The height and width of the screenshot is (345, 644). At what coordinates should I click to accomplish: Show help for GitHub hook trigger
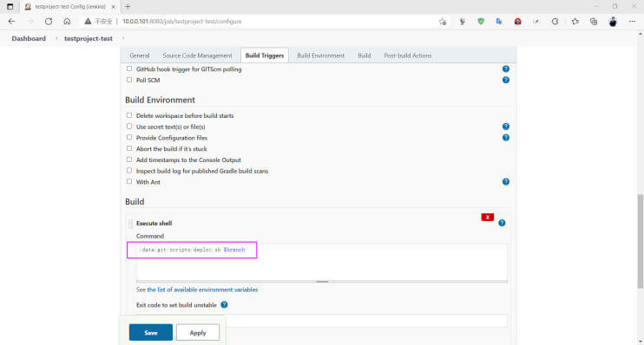(506, 69)
